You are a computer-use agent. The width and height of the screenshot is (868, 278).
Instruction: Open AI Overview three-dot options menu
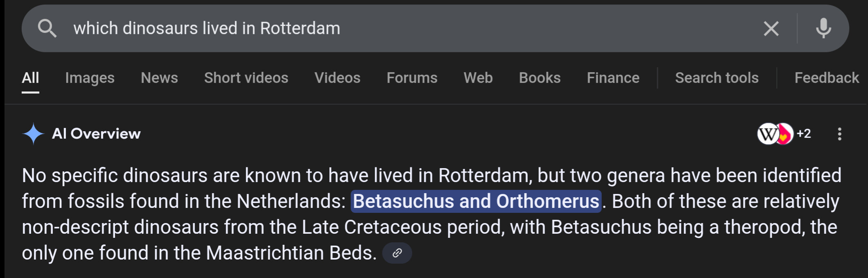tap(839, 134)
